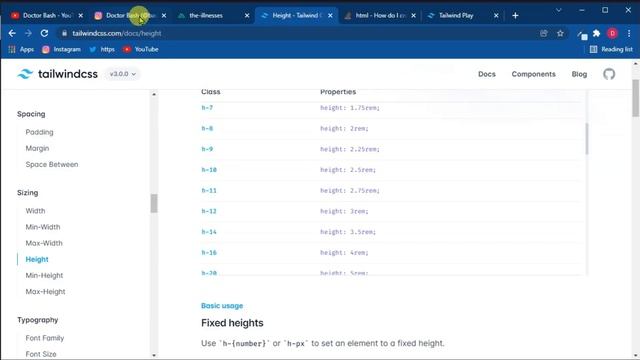Open Font Size sidebar link
Viewport: 640px width, 360px height.
tap(41, 354)
